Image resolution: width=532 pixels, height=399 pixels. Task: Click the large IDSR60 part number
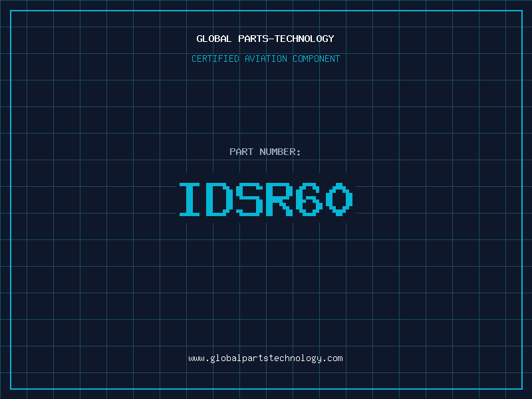[265, 199]
